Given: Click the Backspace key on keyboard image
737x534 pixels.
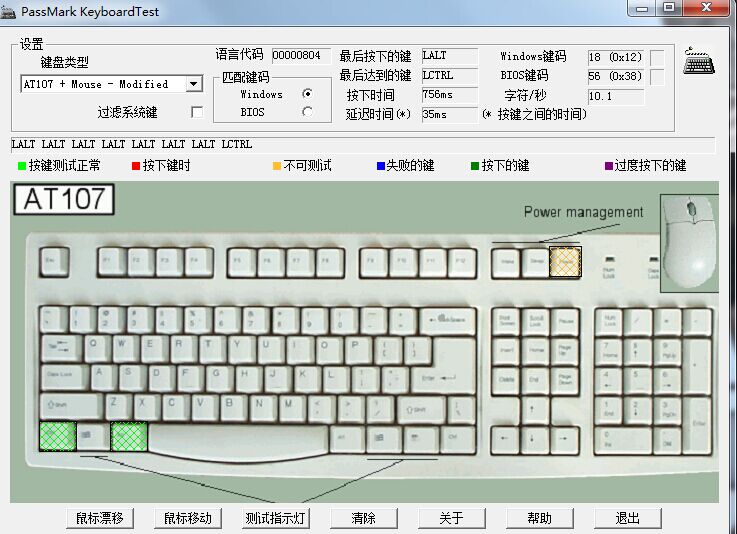Looking at the screenshot, I should pos(448,321).
